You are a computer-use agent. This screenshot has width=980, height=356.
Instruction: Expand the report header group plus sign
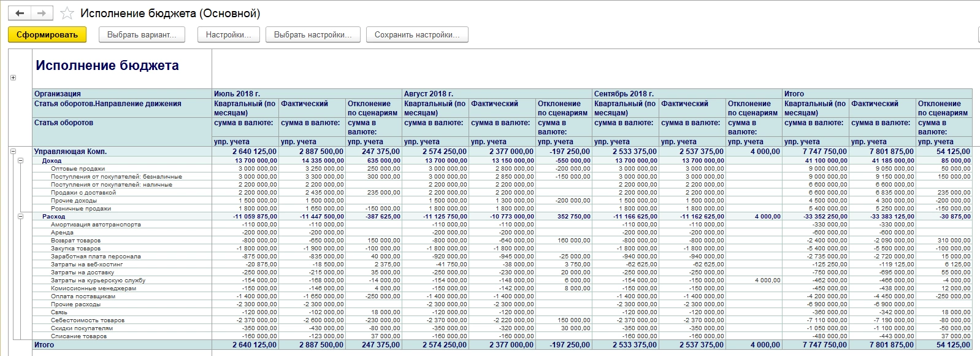[x=13, y=78]
